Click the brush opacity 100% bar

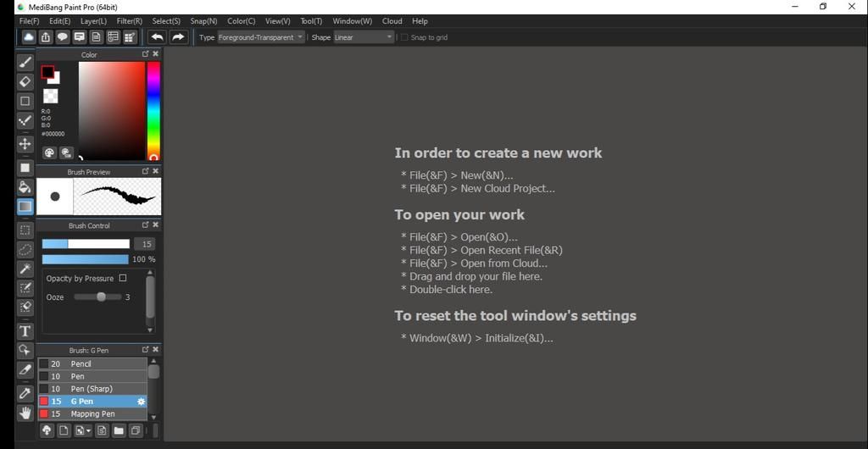tap(86, 259)
